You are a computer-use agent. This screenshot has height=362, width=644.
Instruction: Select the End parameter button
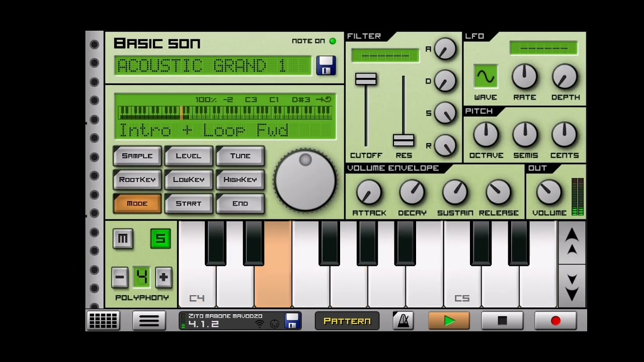pos(240,204)
